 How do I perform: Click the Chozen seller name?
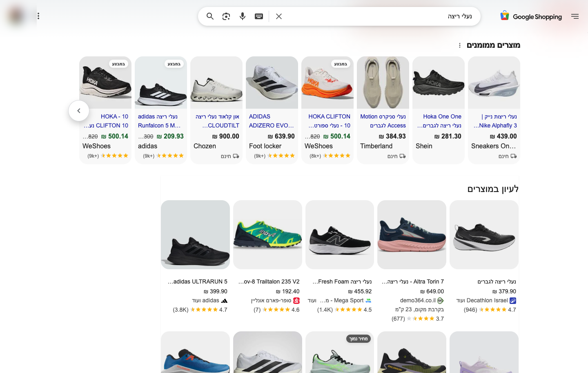[x=205, y=146]
